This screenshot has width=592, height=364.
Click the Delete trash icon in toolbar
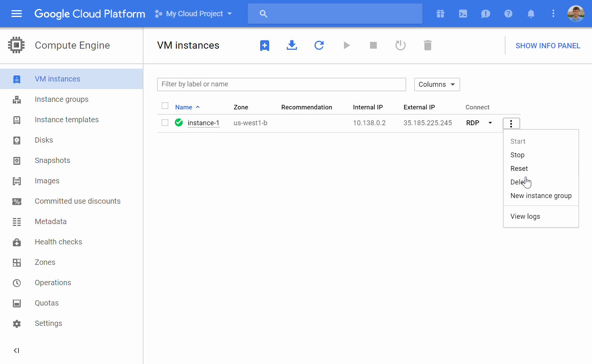pos(428,45)
